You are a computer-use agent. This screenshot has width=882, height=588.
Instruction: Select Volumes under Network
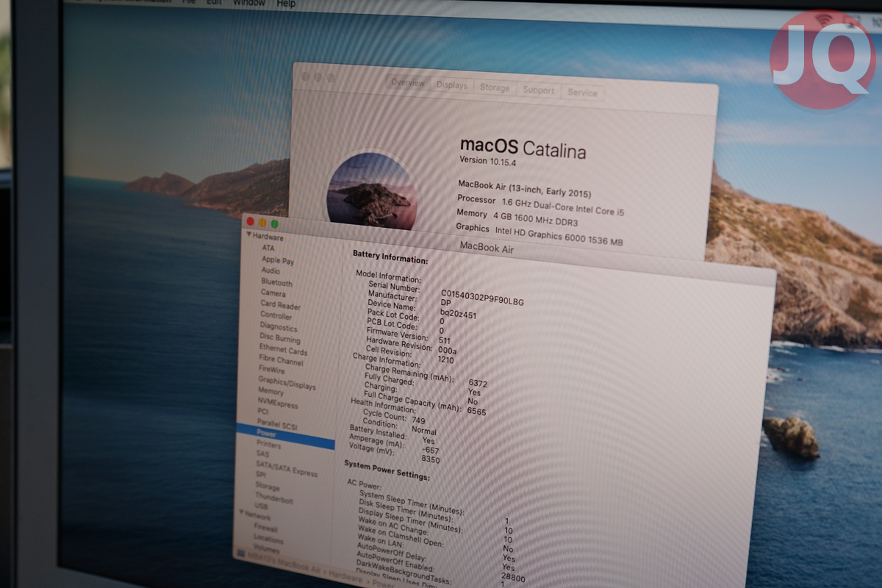click(266, 549)
